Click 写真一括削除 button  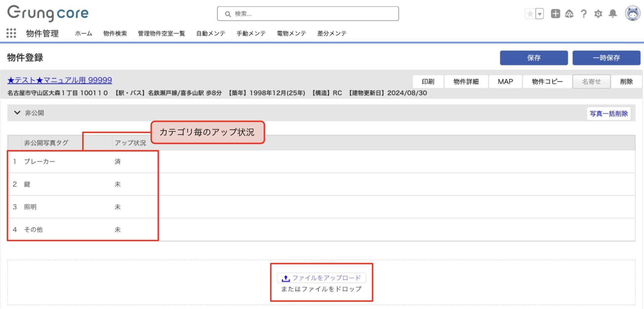[x=608, y=114]
